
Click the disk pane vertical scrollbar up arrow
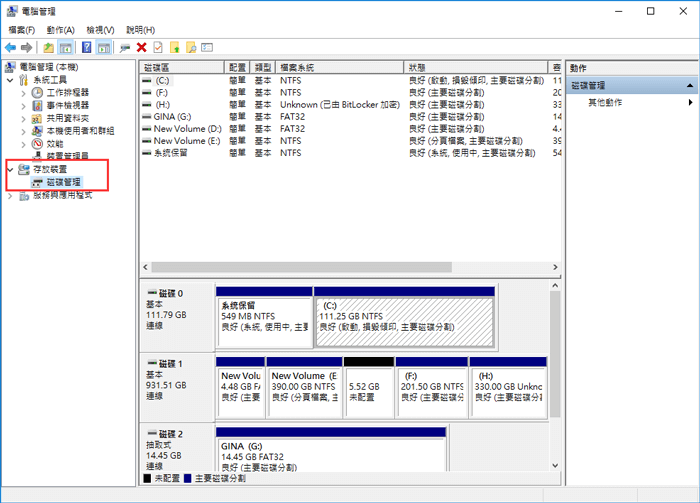click(x=555, y=286)
